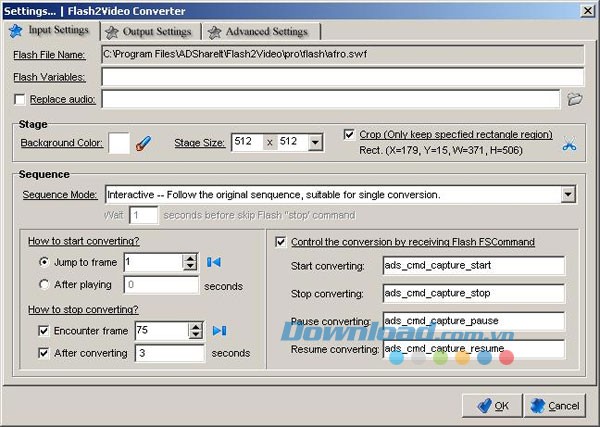
Task: Switch to the Output Settings tab
Action: pos(150,31)
